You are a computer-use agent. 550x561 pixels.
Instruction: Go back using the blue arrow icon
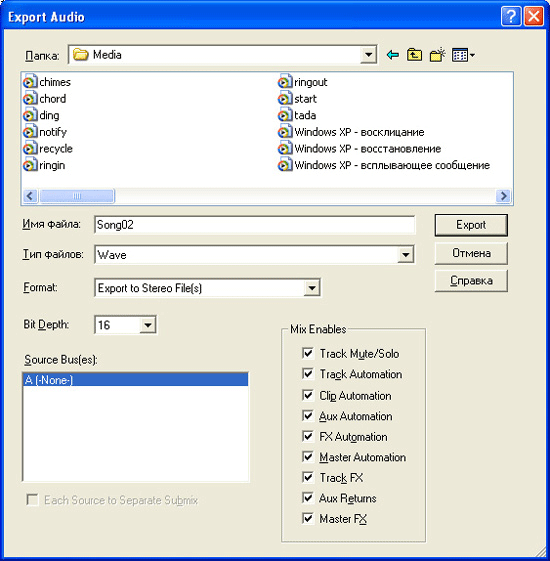[x=393, y=55]
